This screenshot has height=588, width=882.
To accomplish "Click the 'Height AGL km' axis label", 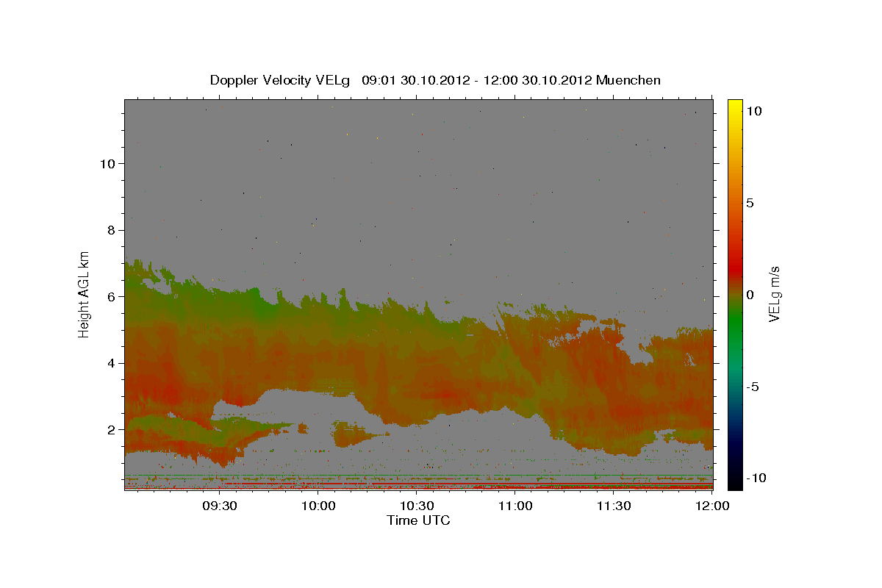I will [x=85, y=295].
